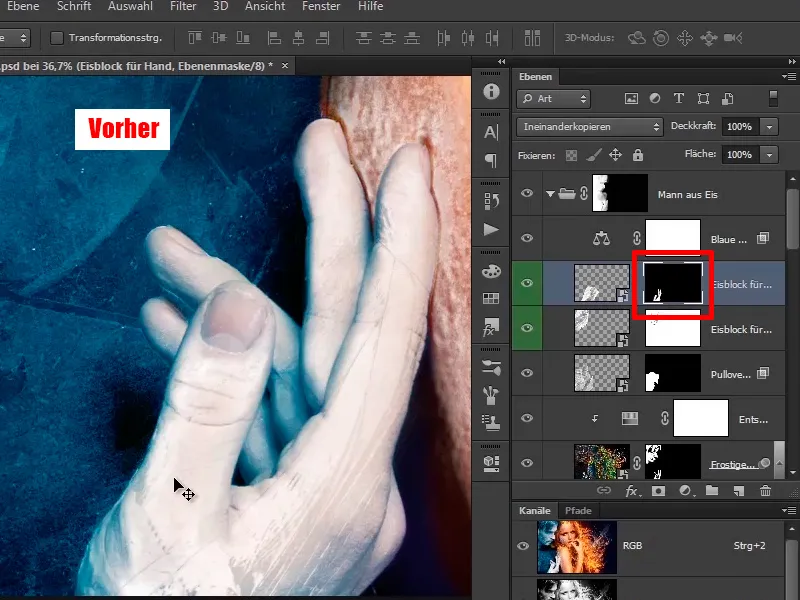Click the Deckkraft 100% value field
This screenshot has width=800, height=600.
(741, 127)
